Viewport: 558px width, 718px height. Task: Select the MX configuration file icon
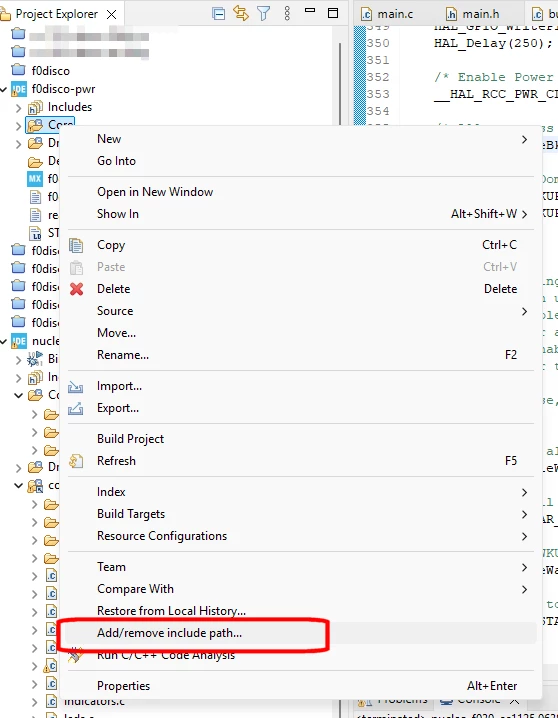[x=35, y=179]
